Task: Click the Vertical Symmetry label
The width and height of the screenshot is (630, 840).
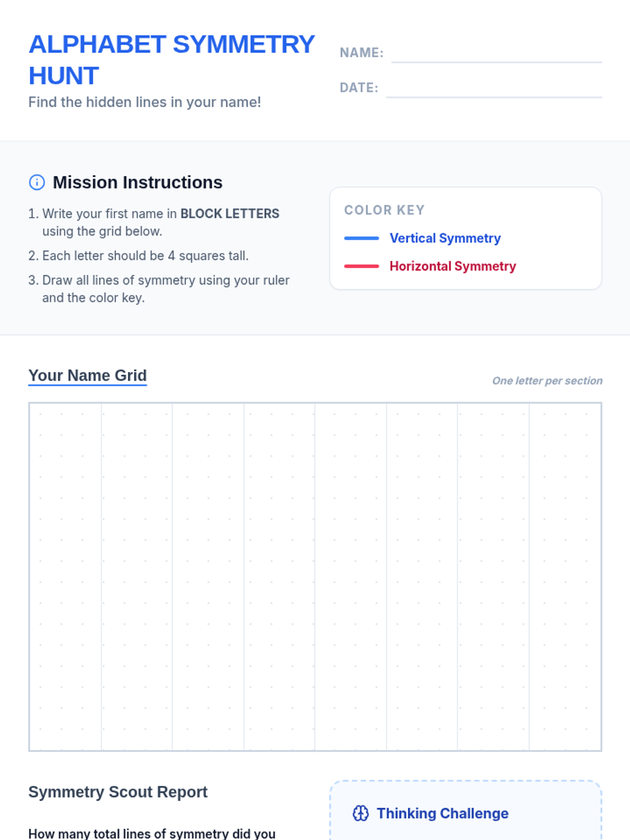Action: [445, 238]
